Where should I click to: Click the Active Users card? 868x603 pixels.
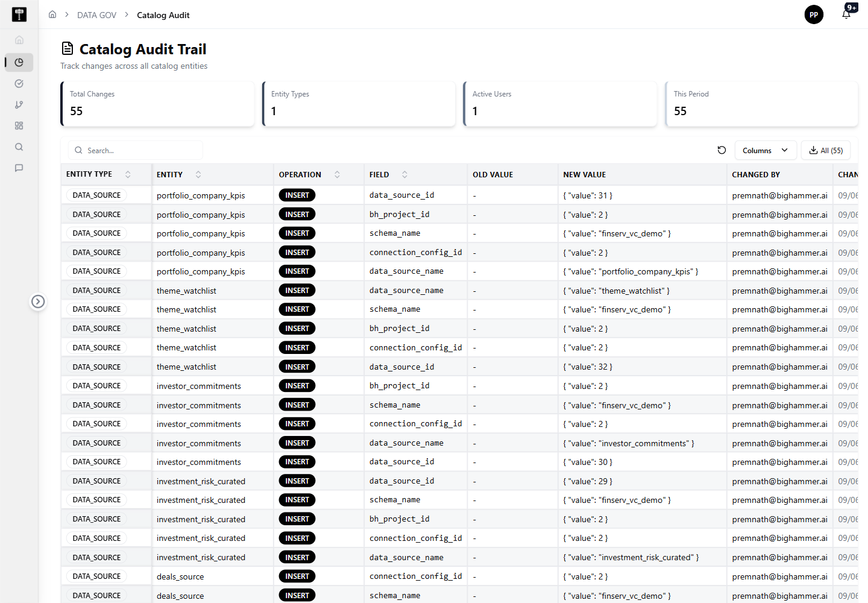click(x=560, y=104)
